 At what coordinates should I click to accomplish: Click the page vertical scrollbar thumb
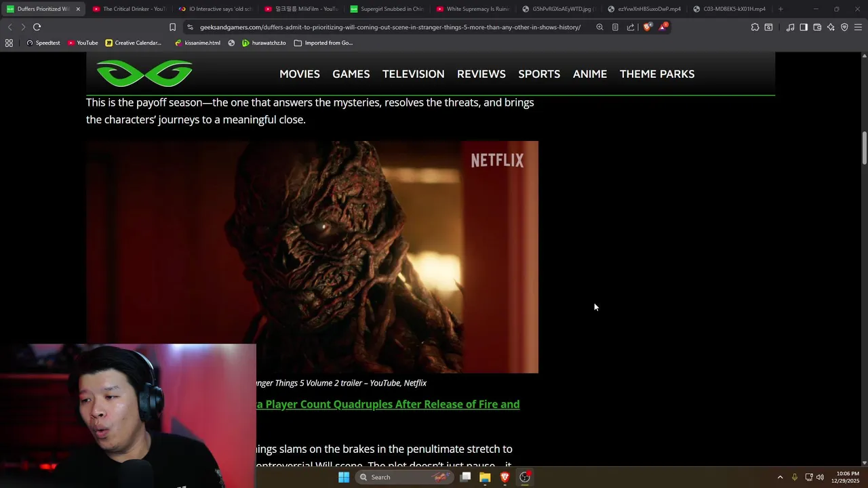click(865, 148)
